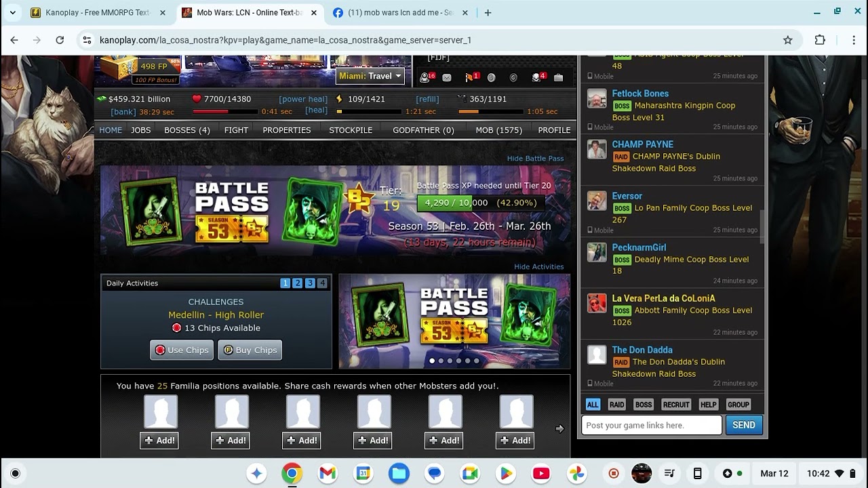Click the bank link

(123, 112)
